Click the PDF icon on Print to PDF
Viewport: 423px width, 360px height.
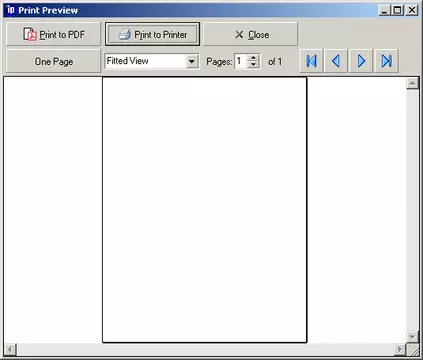point(30,34)
